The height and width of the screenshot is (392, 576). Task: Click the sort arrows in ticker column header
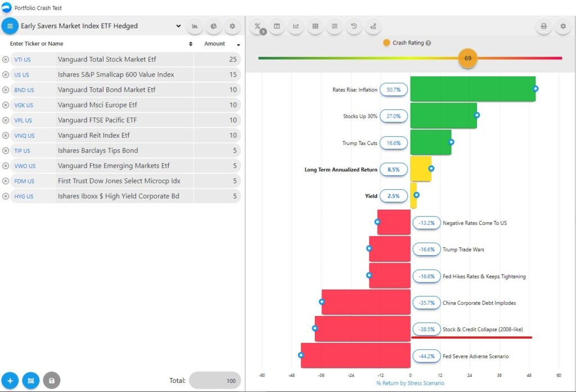coord(191,44)
